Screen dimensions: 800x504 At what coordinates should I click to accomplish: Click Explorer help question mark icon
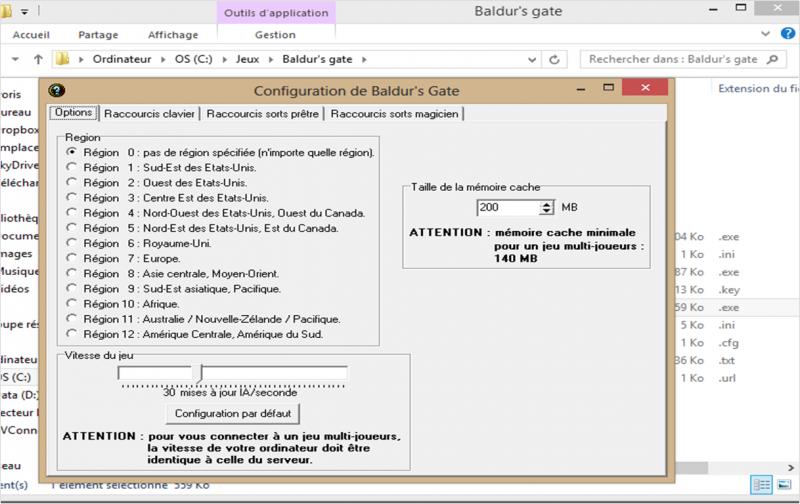tap(788, 34)
